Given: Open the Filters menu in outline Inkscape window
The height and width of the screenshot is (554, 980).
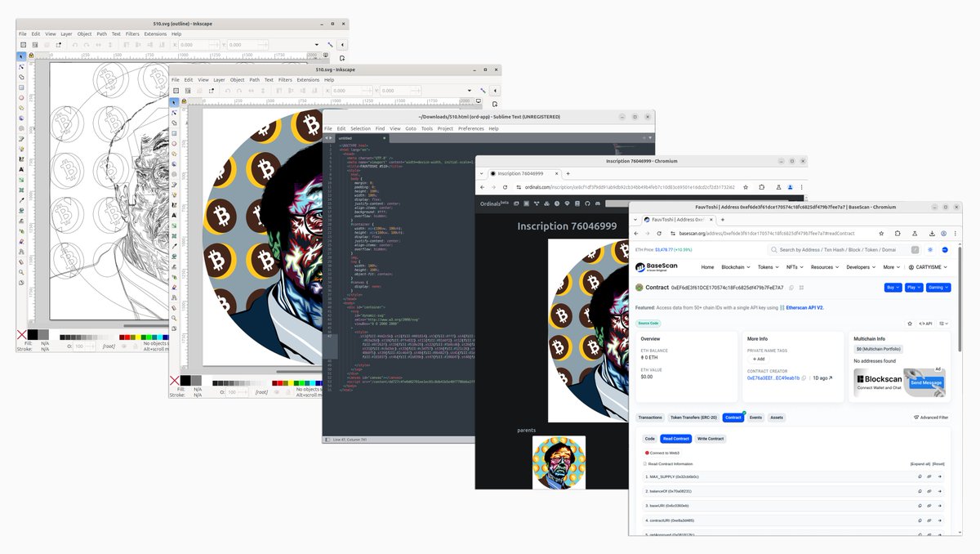Looking at the screenshot, I should (132, 34).
